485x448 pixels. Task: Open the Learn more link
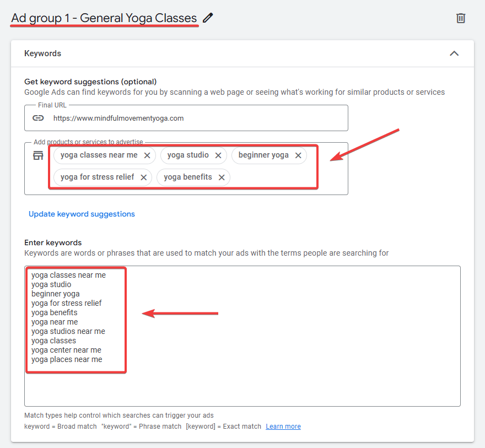point(283,427)
